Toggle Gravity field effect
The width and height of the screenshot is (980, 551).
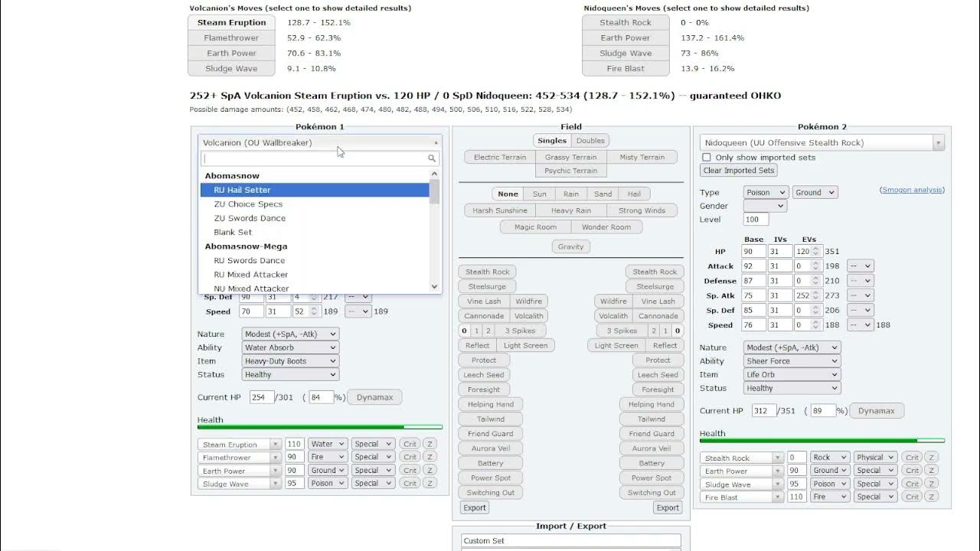coord(570,247)
